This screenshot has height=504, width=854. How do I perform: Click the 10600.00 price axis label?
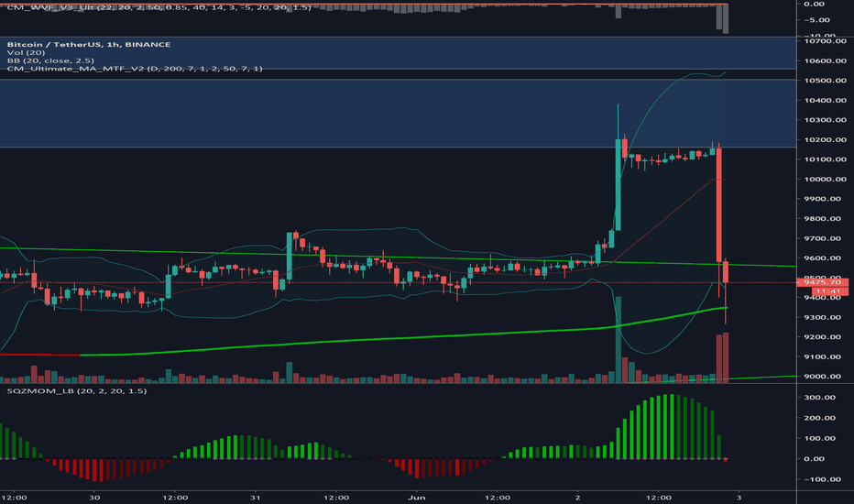(x=825, y=60)
